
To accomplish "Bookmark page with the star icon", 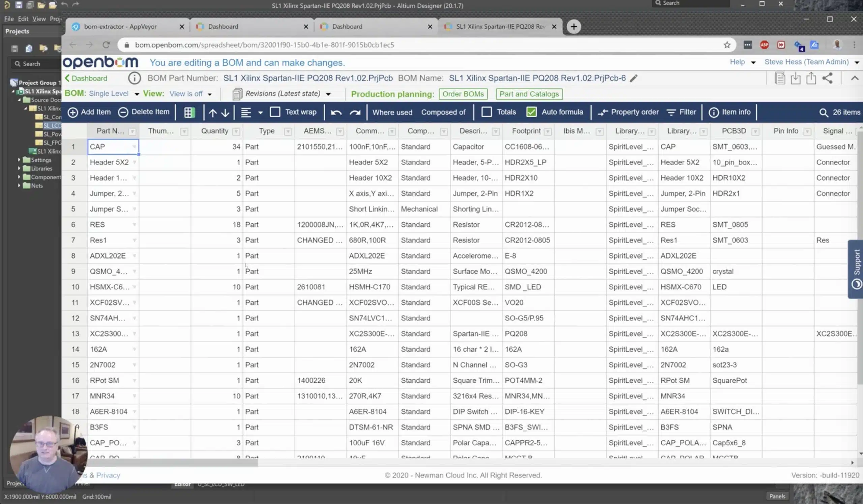I will [x=727, y=45].
